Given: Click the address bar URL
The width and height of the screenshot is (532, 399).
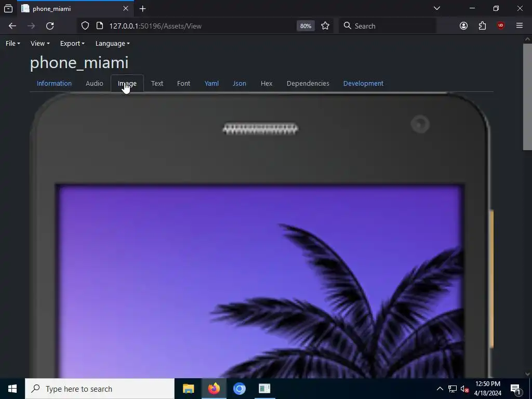Looking at the screenshot, I should 155,26.
